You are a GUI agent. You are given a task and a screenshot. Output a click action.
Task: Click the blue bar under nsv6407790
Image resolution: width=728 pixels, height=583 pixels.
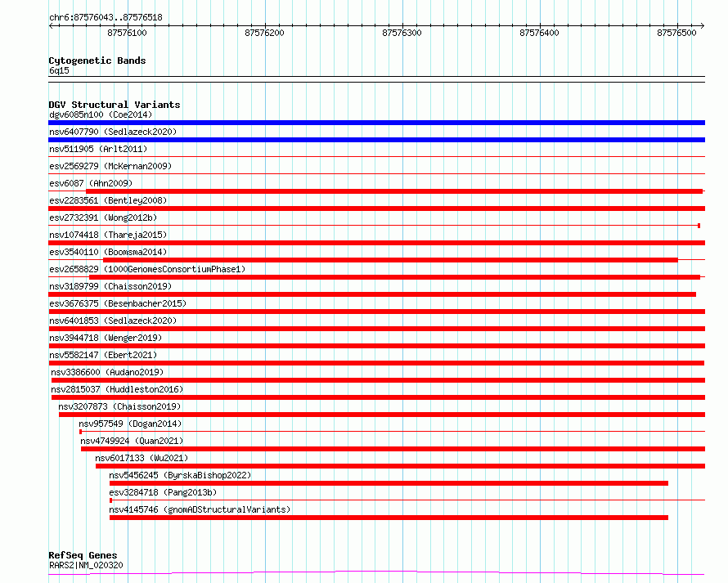point(376,140)
